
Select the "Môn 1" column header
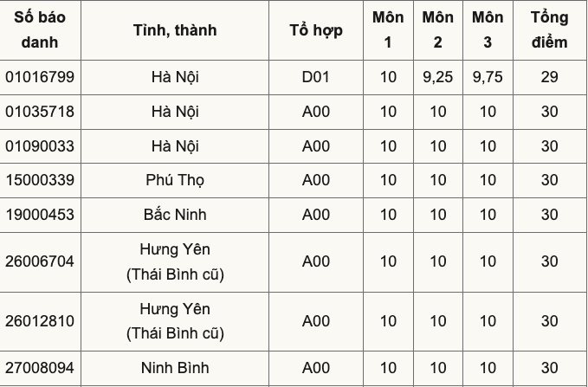pyautogui.click(x=388, y=29)
